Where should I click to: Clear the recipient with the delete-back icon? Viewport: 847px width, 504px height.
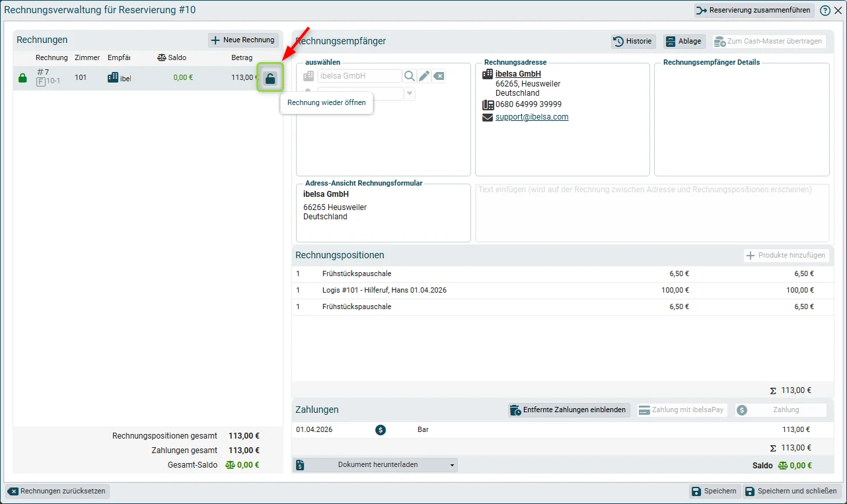(x=439, y=76)
